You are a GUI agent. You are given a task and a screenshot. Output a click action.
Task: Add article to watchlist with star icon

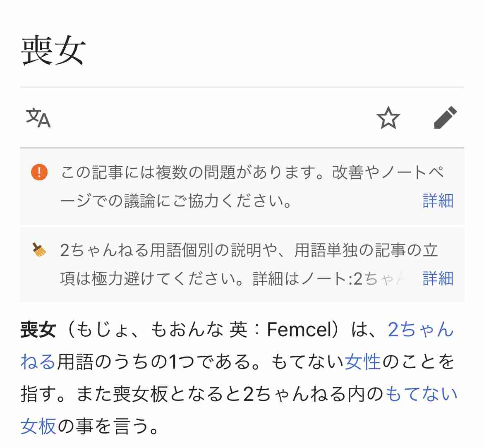[x=388, y=117]
